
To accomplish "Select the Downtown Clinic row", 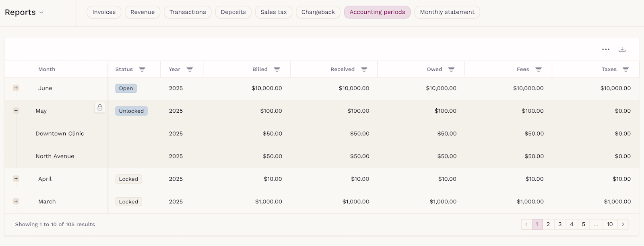I will click(x=60, y=134).
